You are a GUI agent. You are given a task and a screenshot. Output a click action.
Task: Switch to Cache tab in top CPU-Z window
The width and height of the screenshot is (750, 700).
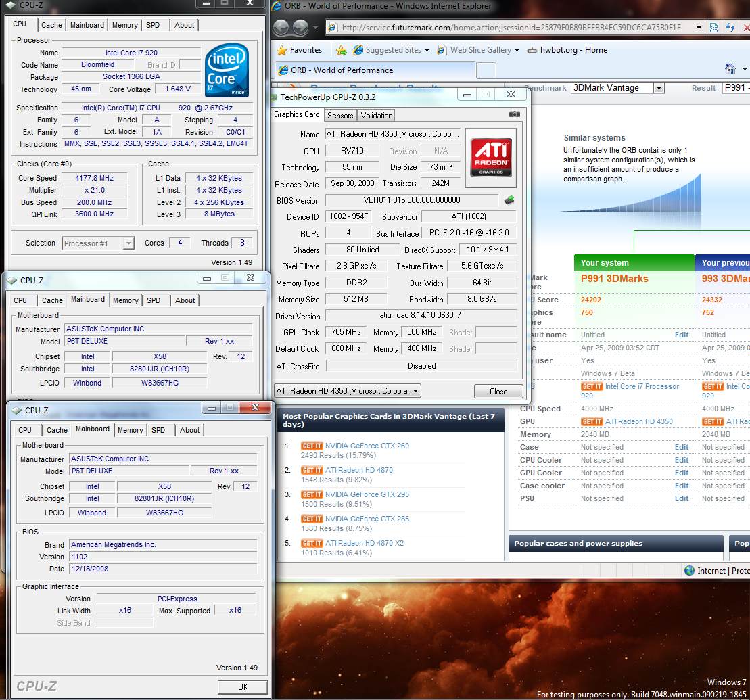(x=51, y=25)
